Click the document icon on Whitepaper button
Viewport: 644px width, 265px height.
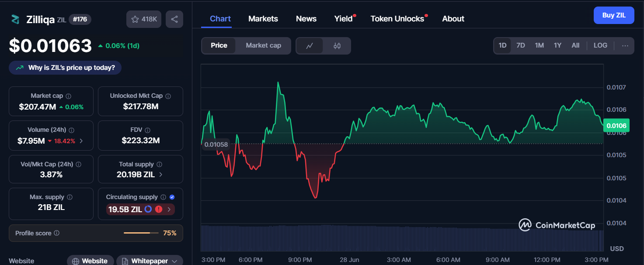(125, 261)
